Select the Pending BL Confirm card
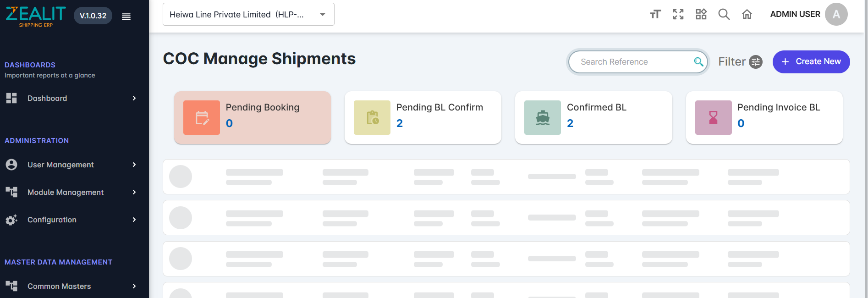 pyautogui.click(x=423, y=117)
